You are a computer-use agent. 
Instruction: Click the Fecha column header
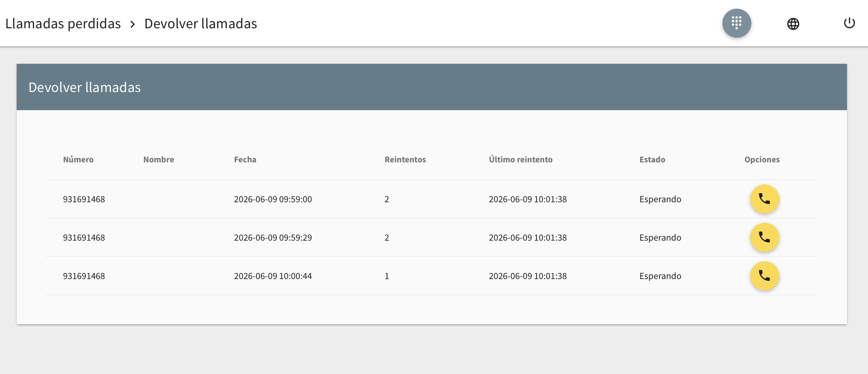[245, 159]
